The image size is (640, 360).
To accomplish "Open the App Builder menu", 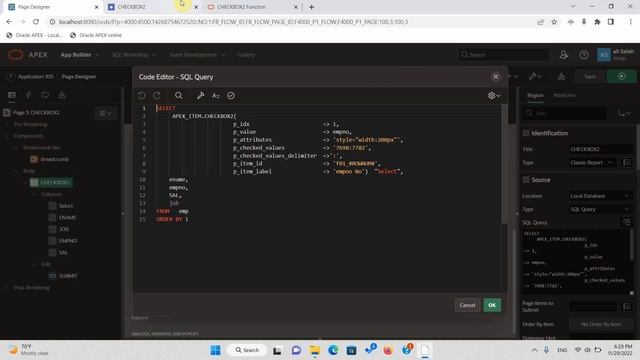I will (80, 55).
